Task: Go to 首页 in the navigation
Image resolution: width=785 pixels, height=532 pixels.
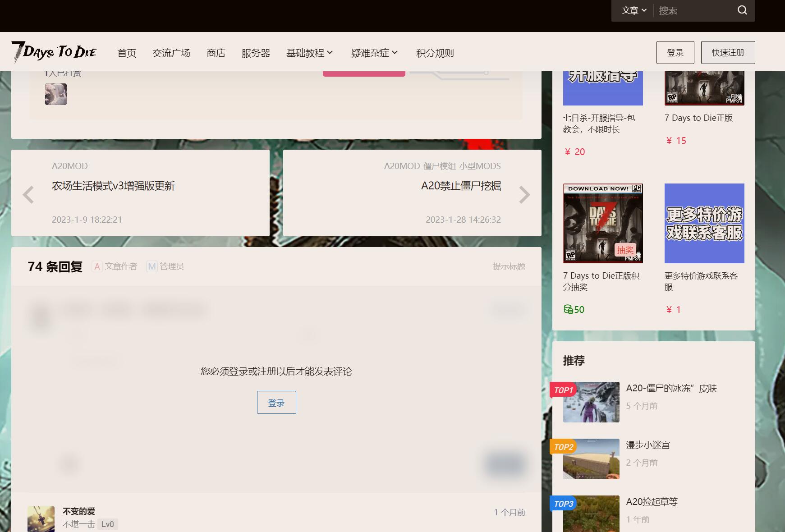Action: coord(127,53)
